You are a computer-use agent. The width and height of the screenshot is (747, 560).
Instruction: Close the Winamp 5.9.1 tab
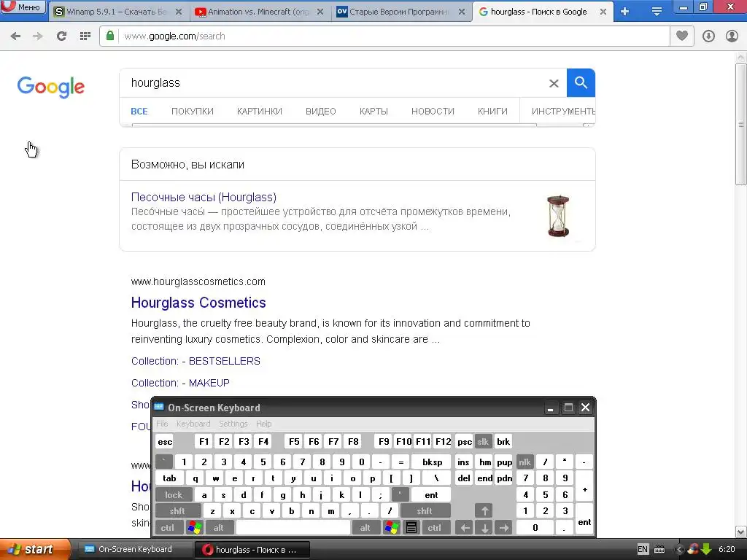coord(179,12)
